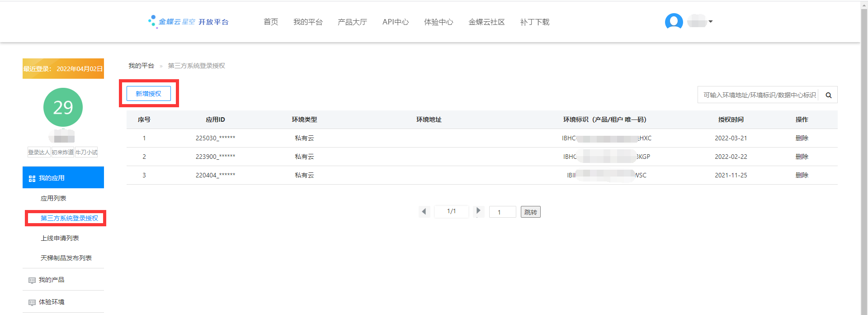868x315 pixels.
Task: Click the user avatar icon
Action: [674, 21]
